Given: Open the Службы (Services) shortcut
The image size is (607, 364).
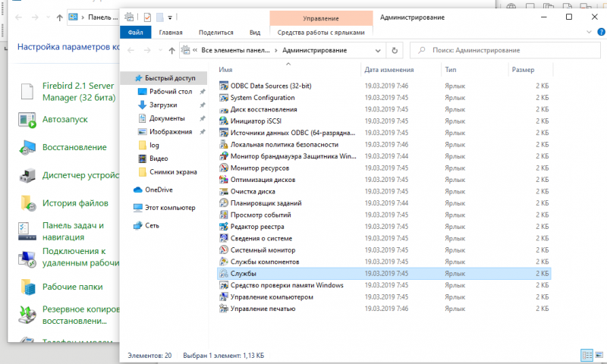Looking at the screenshot, I should (244, 273).
